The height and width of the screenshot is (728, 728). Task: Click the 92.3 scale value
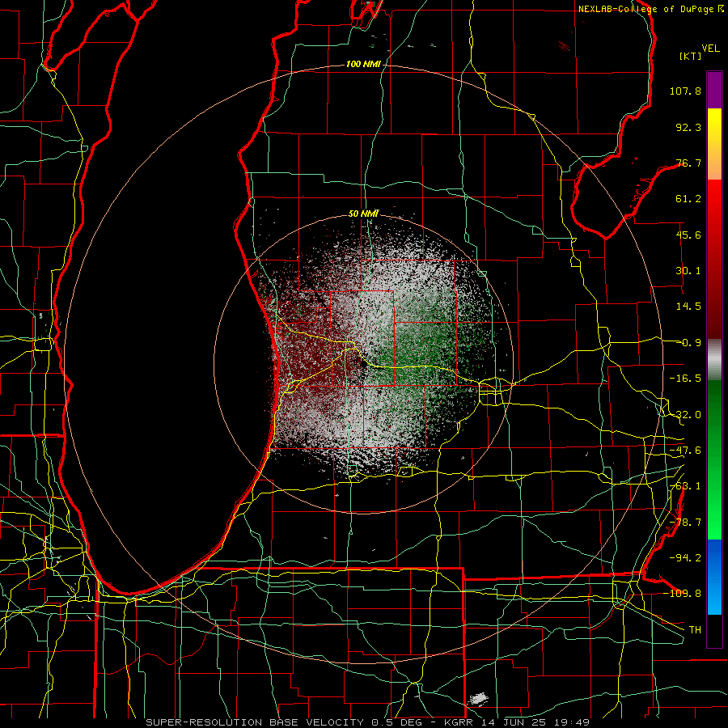click(x=688, y=127)
